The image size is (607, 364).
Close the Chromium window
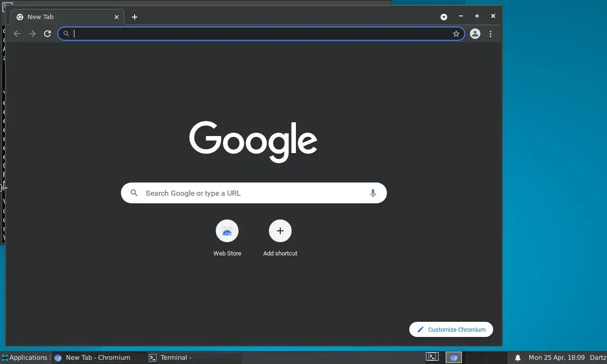click(493, 16)
